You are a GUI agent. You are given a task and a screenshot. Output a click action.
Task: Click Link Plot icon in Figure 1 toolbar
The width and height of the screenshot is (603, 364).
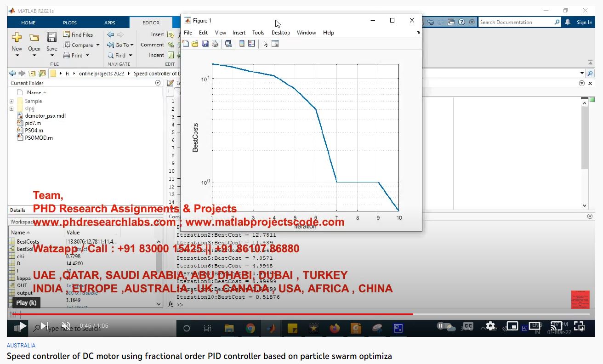tap(228, 44)
